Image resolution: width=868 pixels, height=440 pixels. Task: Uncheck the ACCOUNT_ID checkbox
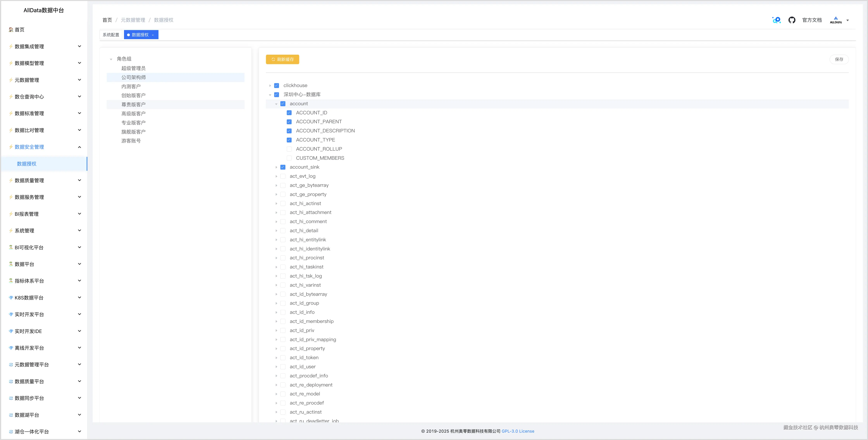[289, 113]
